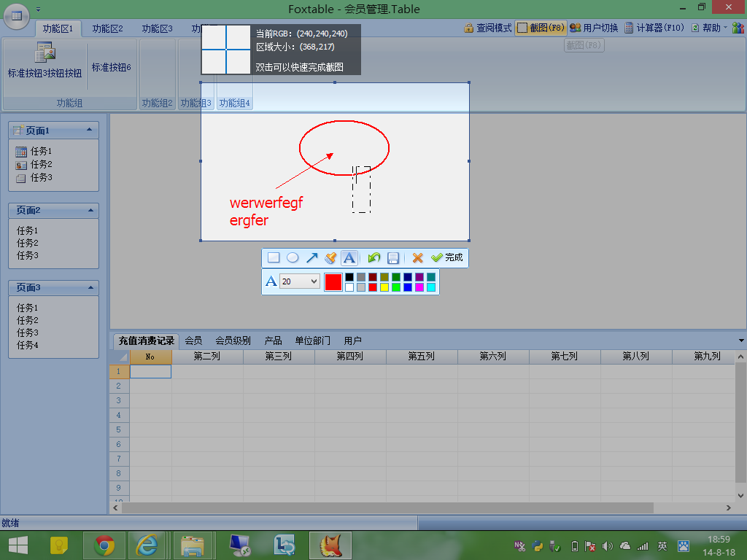747x560 pixels.
Task: Open Internet Explorer from the taskbar
Action: [x=147, y=545]
